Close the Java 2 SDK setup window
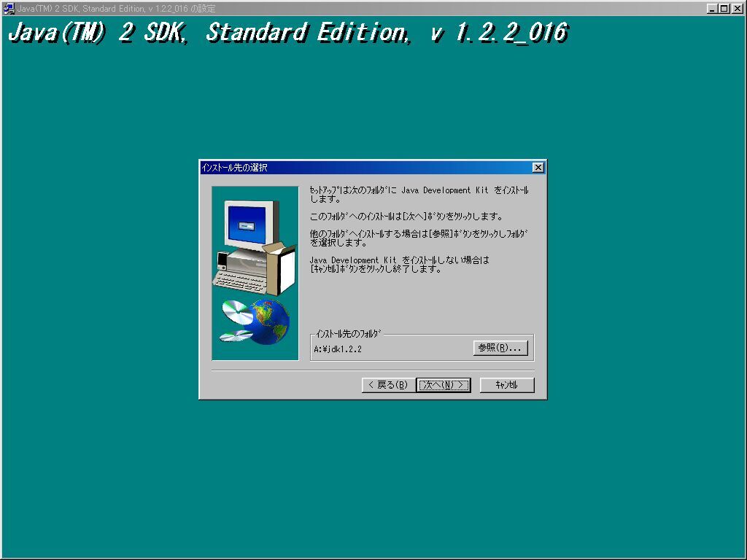Screen dimensions: 747x560 pyautogui.click(x=737, y=9)
